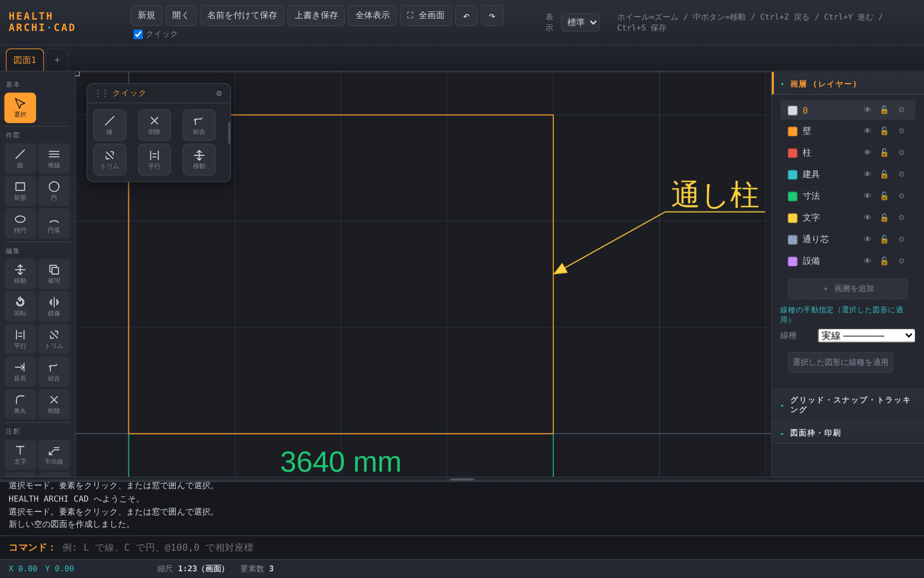Hide layer 0 with its eye icon
Screen dimensions: 924x578
(x=867, y=110)
